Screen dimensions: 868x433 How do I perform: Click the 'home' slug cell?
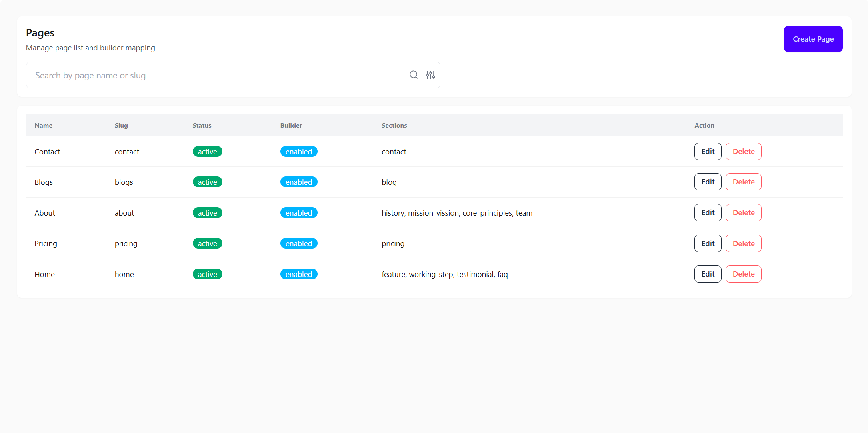124,274
